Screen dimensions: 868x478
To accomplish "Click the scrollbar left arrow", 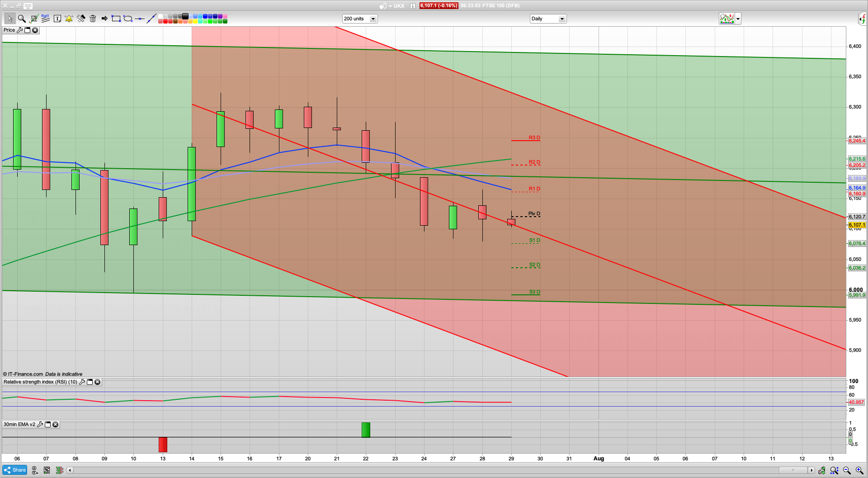I will point(70,470).
